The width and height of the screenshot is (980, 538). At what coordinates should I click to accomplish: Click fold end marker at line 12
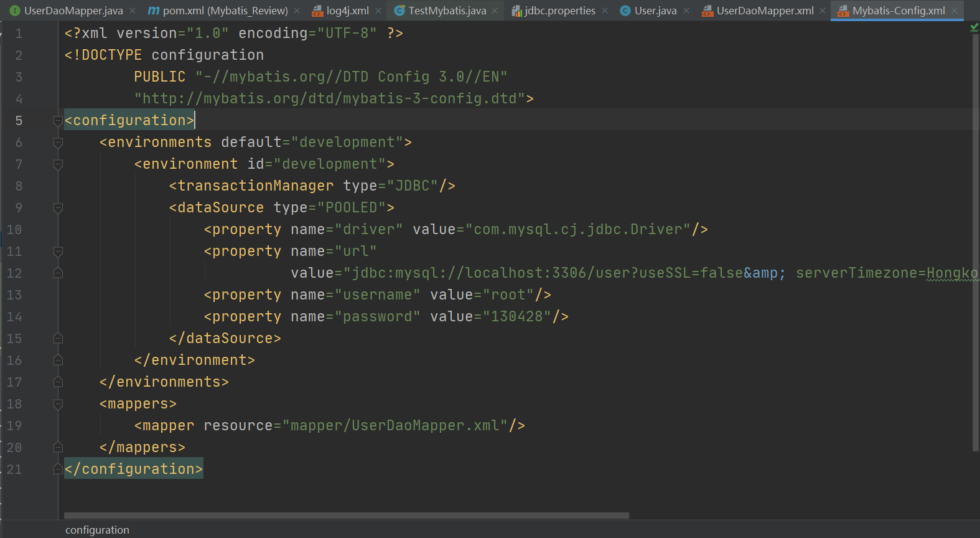click(x=58, y=273)
